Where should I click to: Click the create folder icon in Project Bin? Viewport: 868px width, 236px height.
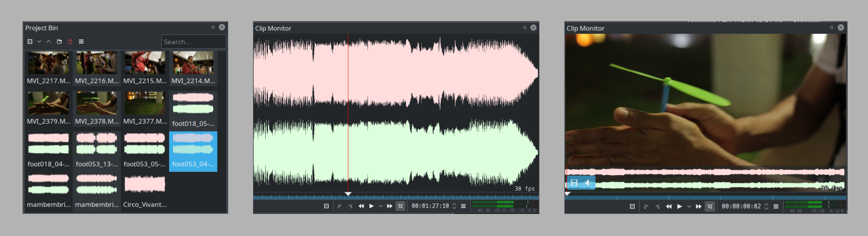pos(59,41)
